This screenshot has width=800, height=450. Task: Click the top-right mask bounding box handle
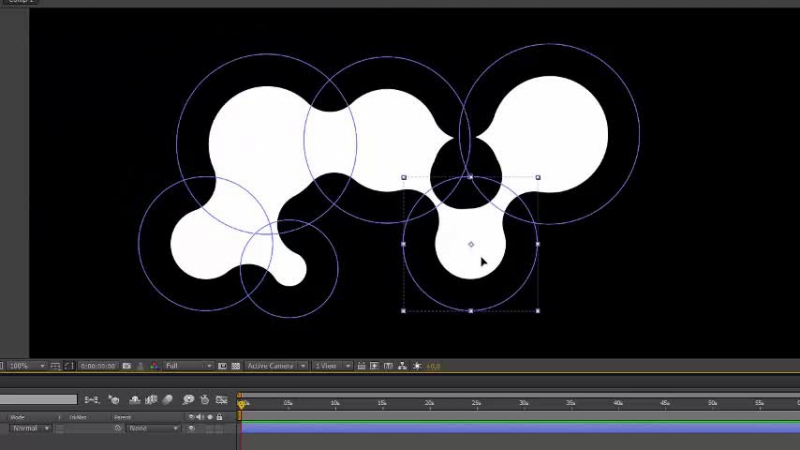[538, 178]
